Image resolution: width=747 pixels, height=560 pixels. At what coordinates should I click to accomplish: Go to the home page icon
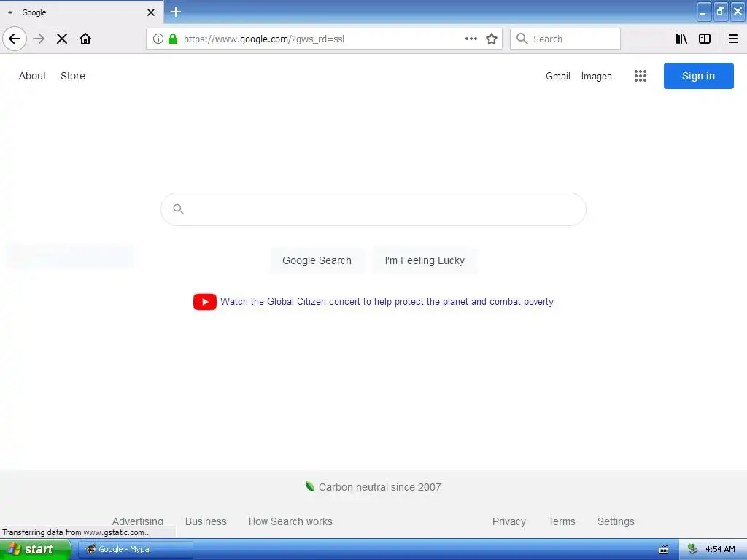(85, 39)
